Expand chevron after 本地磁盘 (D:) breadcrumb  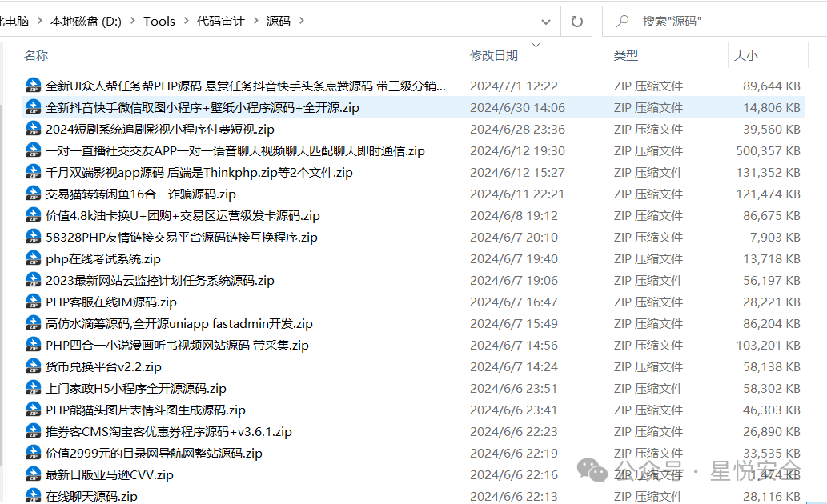coord(132,21)
